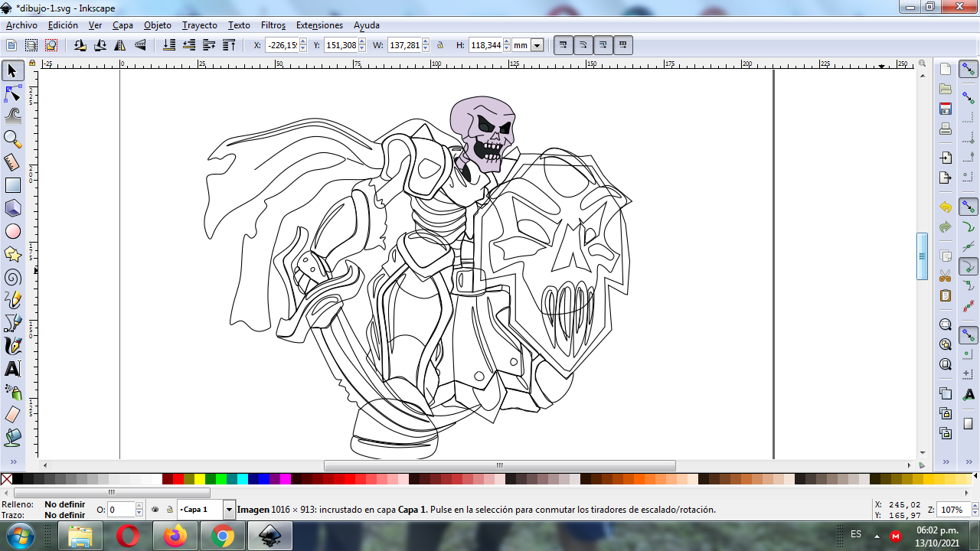This screenshot has height=551, width=980.
Task: Toggle layer Capa 1 visibility eye
Action: [155, 509]
